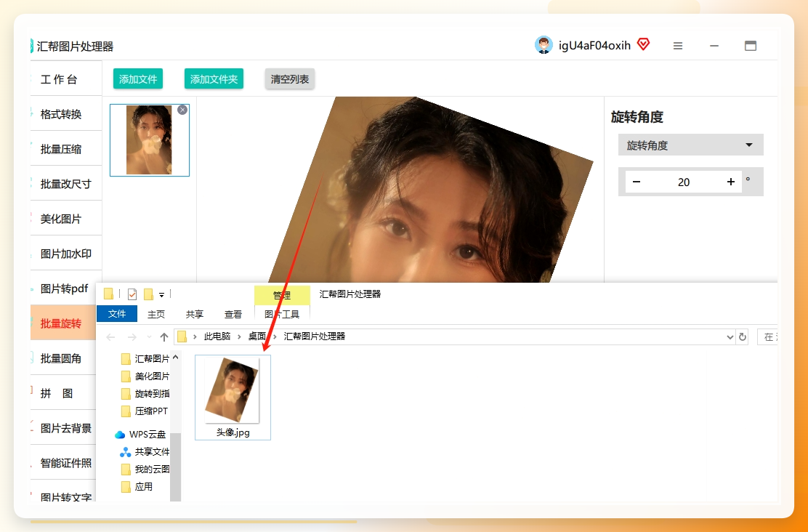
Task: Open the customize quick access toolbar arrow
Action: click(161, 295)
